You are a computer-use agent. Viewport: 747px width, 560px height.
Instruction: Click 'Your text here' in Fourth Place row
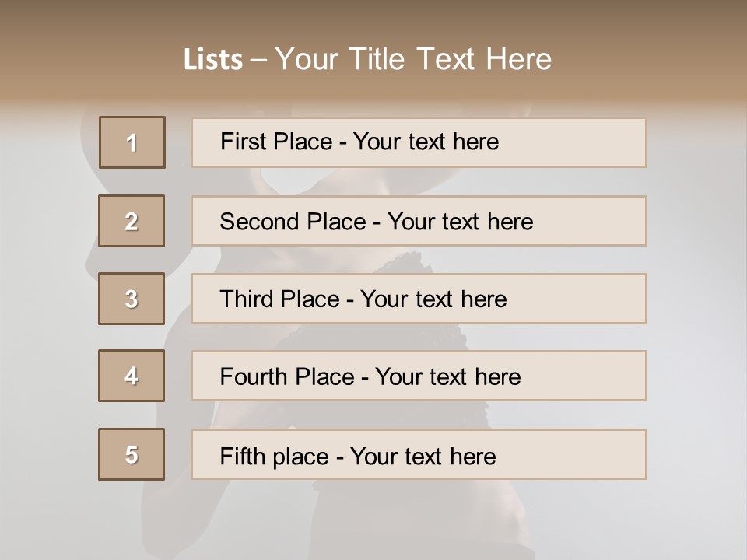(x=447, y=377)
